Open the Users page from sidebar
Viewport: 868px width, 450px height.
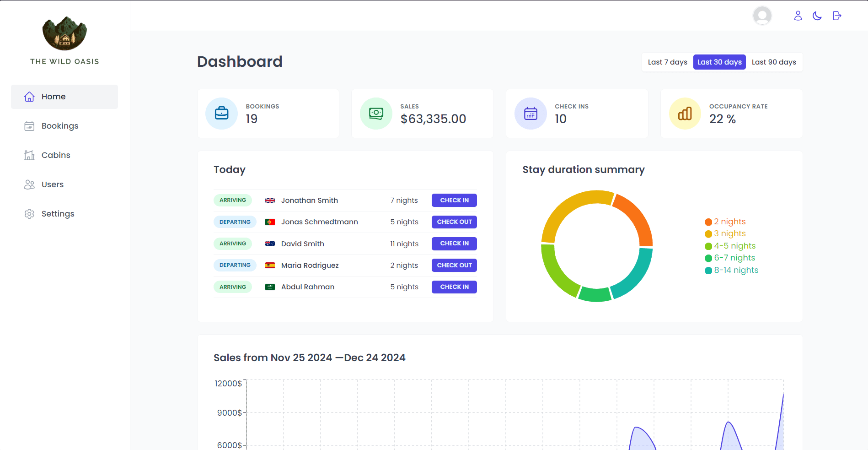(53, 184)
